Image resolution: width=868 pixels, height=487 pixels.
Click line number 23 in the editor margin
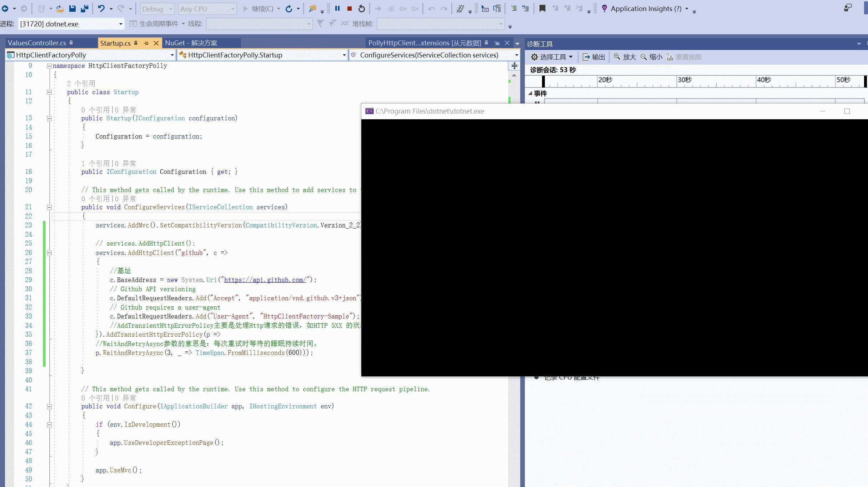point(29,225)
